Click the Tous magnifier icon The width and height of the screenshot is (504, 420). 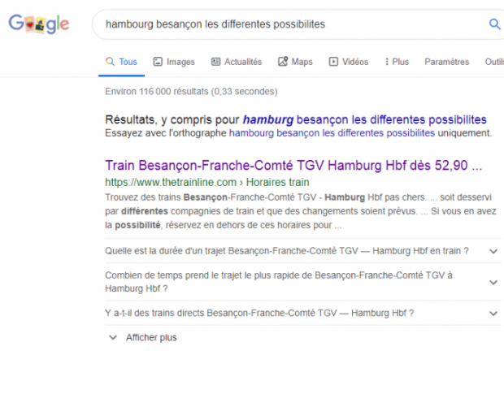110,61
